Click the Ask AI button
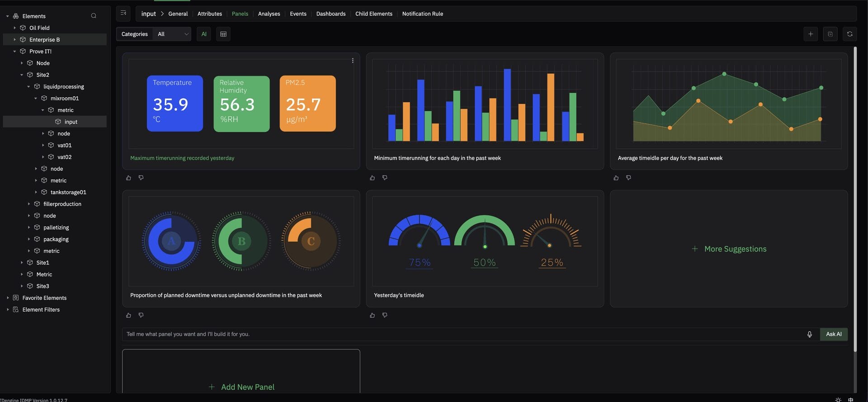Screen dimensions: 868x402 click(x=834, y=334)
